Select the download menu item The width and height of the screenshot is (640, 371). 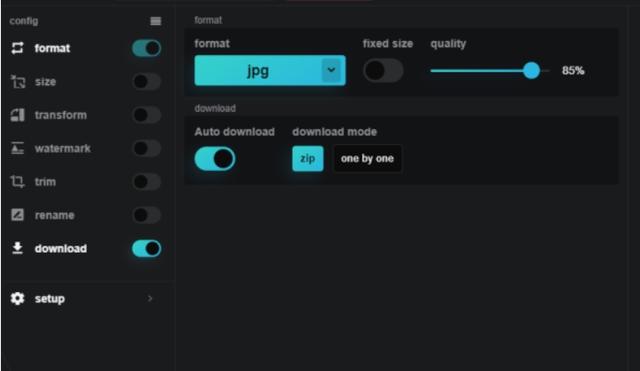[85, 248]
